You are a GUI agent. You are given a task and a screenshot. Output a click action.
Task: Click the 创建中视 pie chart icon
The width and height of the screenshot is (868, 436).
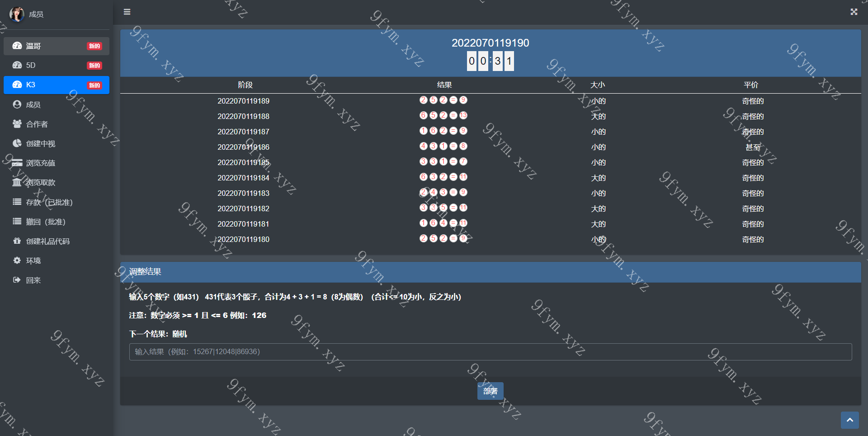pyautogui.click(x=17, y=143)
